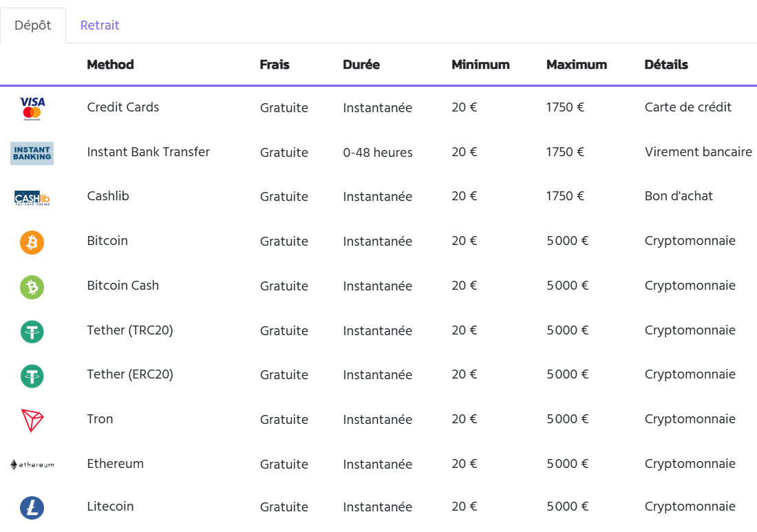This screenshot has width=757, height=532.
Task: Click the Visa Mastercard logo icon
Action: 32,109
